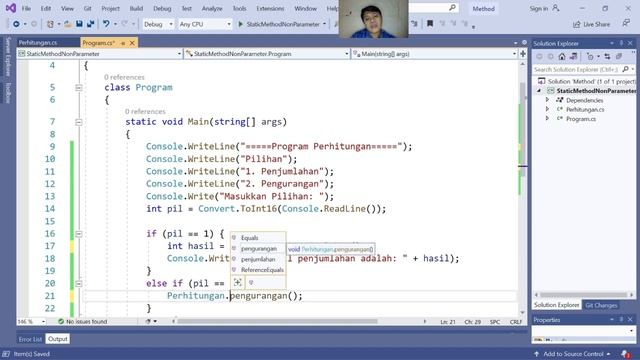Click the IntelliSense filter expand icon
Screen dimensions: 640x360
[238, 282]
